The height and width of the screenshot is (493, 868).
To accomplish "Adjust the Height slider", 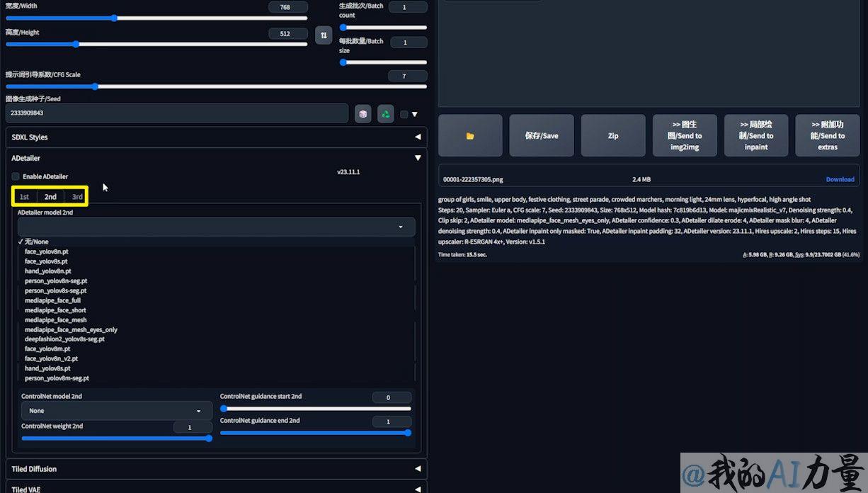I will [156, 44].
